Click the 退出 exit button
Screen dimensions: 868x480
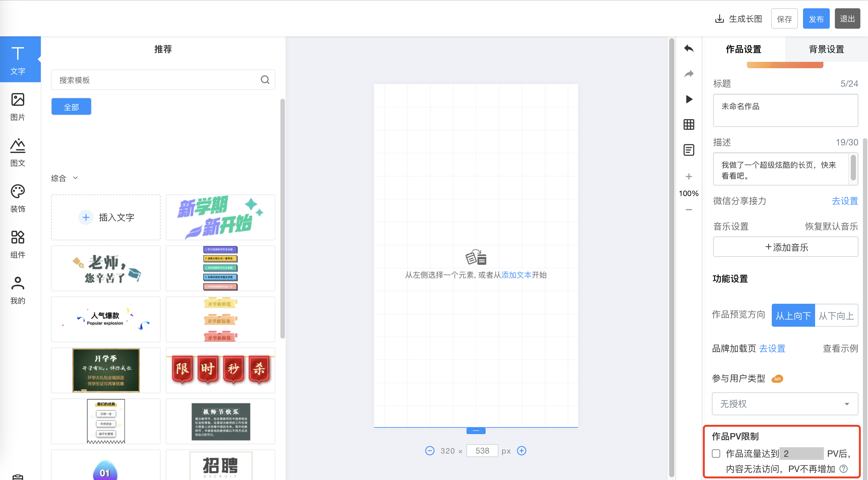coord(847,18)
